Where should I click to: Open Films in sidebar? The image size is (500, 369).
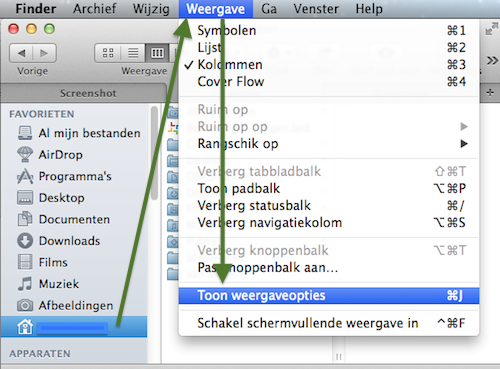click(x=74, y=262)
